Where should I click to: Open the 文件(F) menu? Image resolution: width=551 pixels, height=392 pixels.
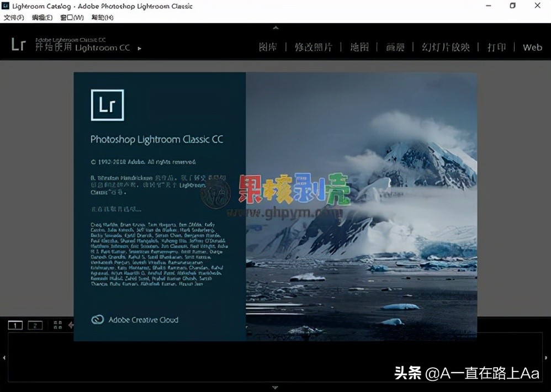click(14, 17)
